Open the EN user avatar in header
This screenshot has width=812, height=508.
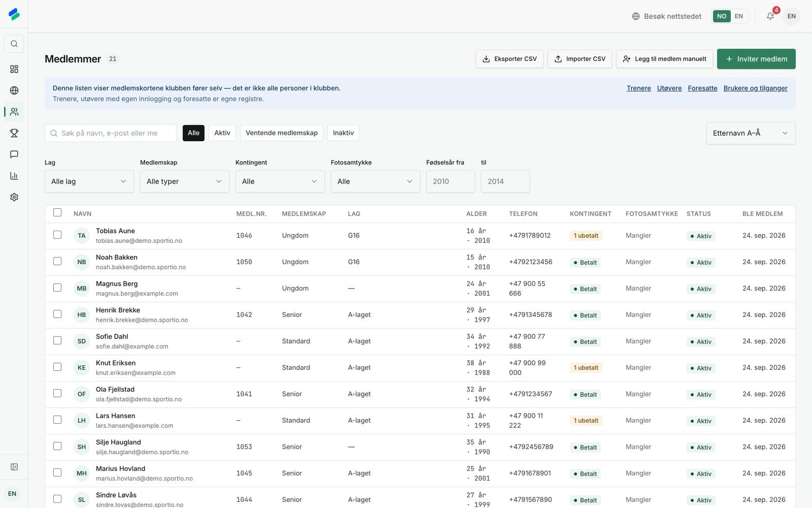[792, 16]
